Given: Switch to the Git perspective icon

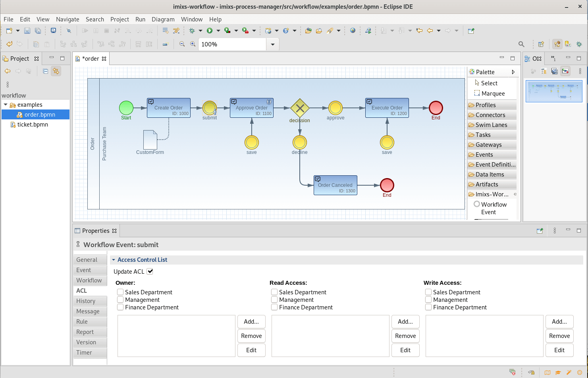Looking at the screenshot, I should [x=568, y=44].
